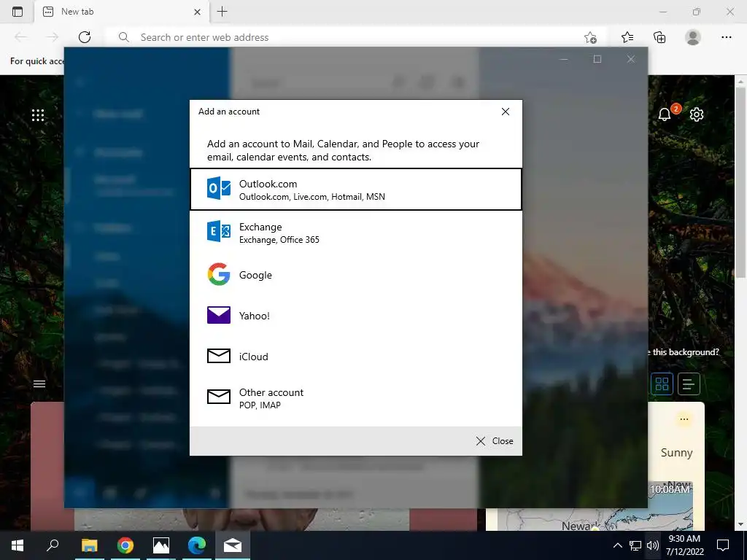The width and height of the screenshot is (747, 560).
Task: Add this page to favorites in Edge
Action: pyautogui.click(x=590, y=37)
